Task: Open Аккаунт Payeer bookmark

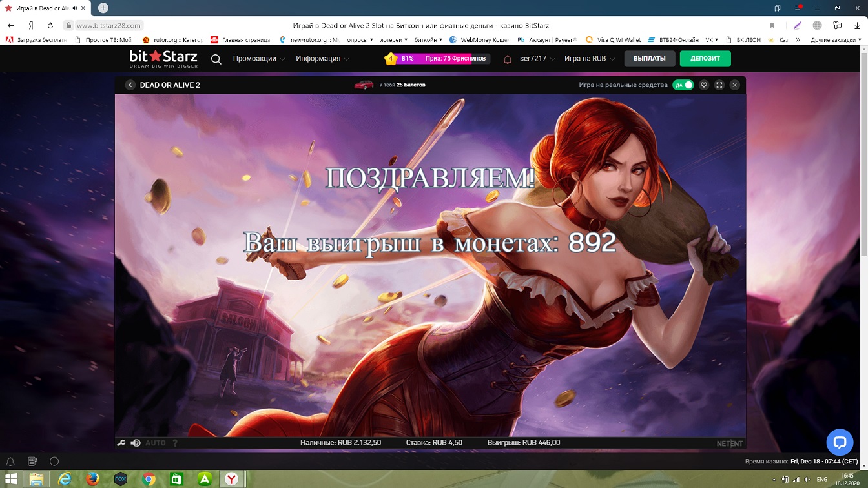Action: point(548,39)
